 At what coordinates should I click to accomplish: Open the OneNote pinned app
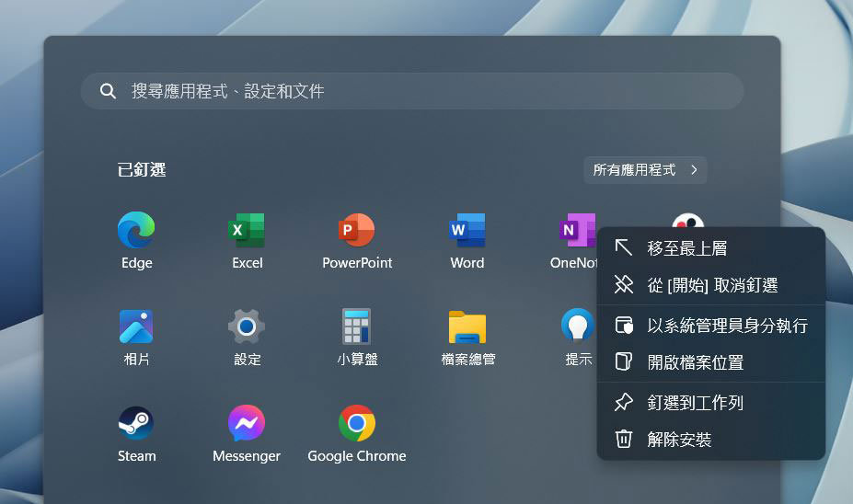[574, 240]
